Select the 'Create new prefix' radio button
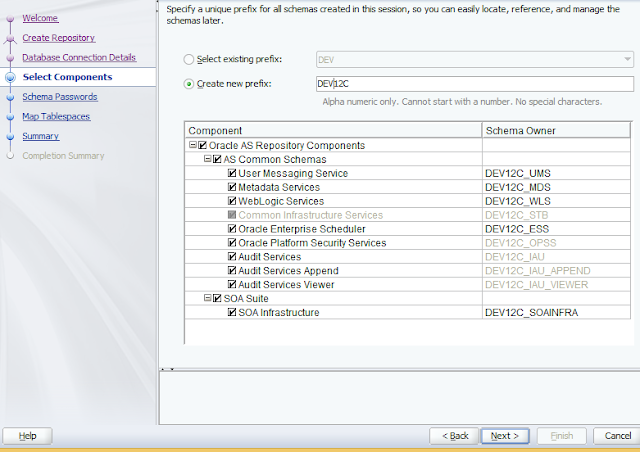 point(189,84)
